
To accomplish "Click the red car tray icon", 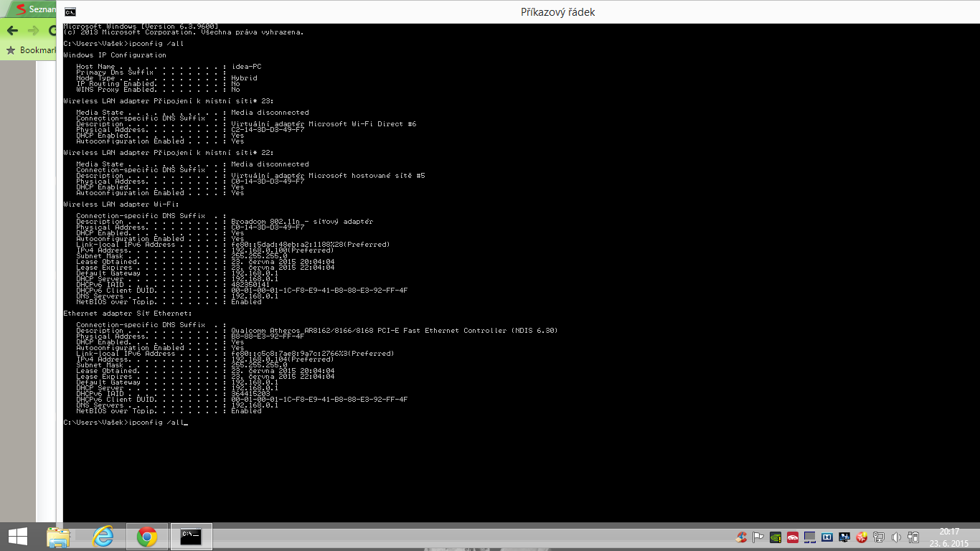I will coord(793,537).
